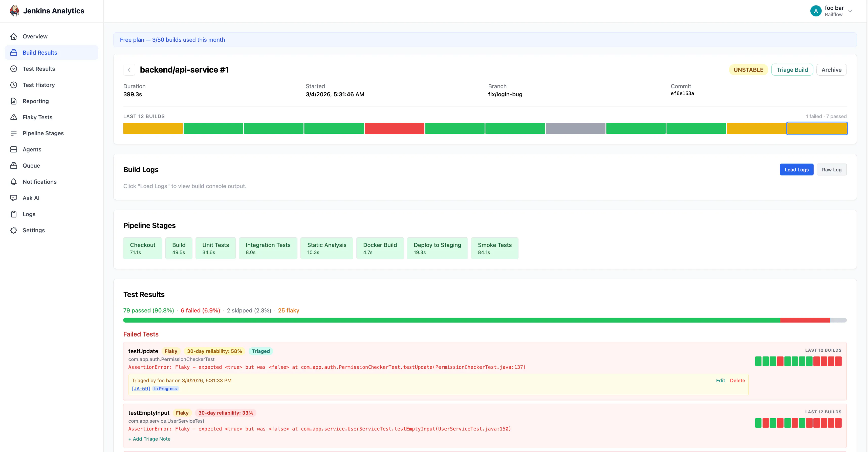This screenshot has height=452, width=868.
Task: Click the Triaged badge on testUpdate
Action: point(261,351)
